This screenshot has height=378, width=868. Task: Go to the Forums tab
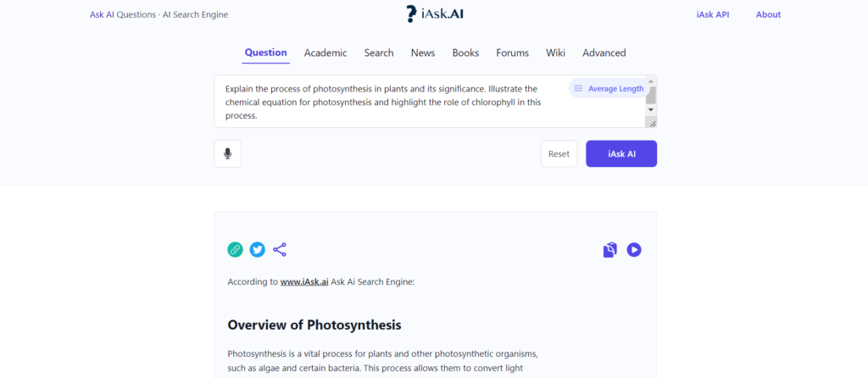[512, 53]
